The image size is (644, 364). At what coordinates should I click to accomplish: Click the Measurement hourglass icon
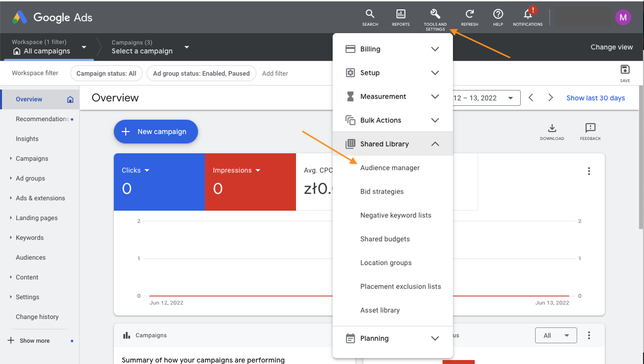click(350, 96)
